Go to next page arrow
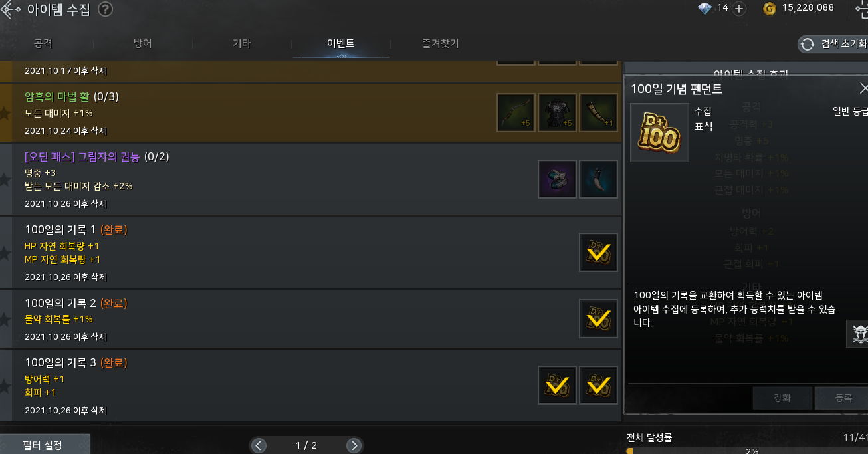868x454 pixels. tap(354, 445)
